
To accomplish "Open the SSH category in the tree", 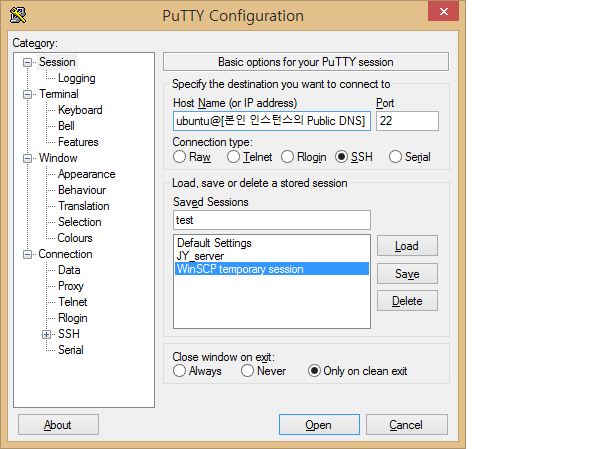I will pos(69,334).
